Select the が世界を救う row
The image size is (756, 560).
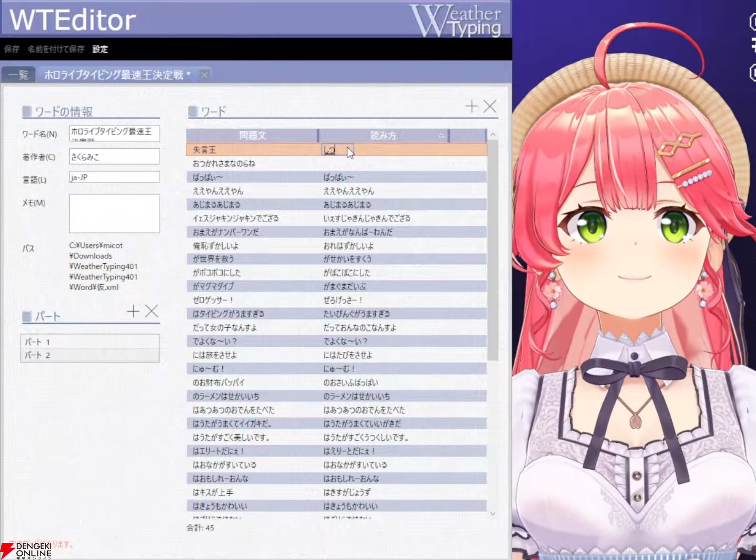(337, 259)
